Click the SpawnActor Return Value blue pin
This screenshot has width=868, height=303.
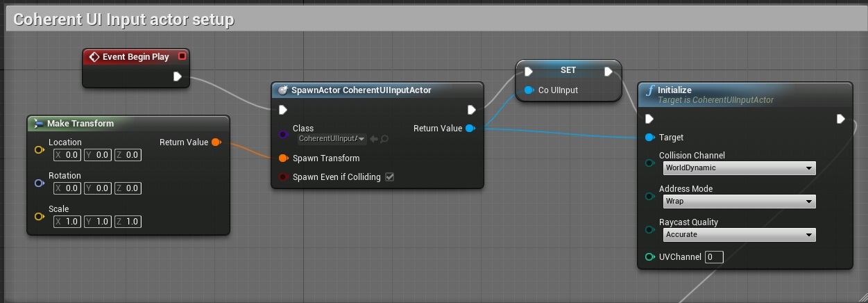pos(470,129)
